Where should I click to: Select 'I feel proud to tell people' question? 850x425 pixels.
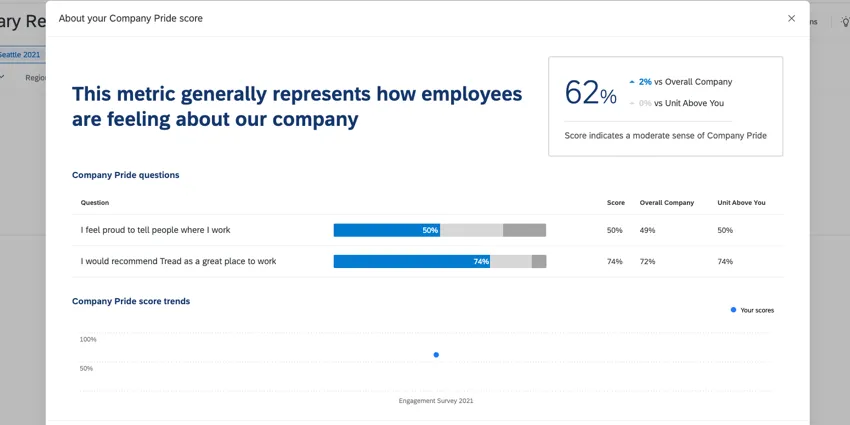(155, 230)
